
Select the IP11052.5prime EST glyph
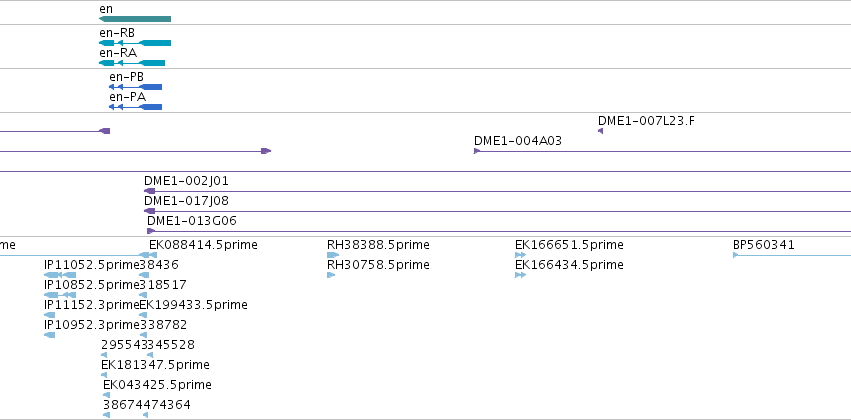click(x=60, y=275)
